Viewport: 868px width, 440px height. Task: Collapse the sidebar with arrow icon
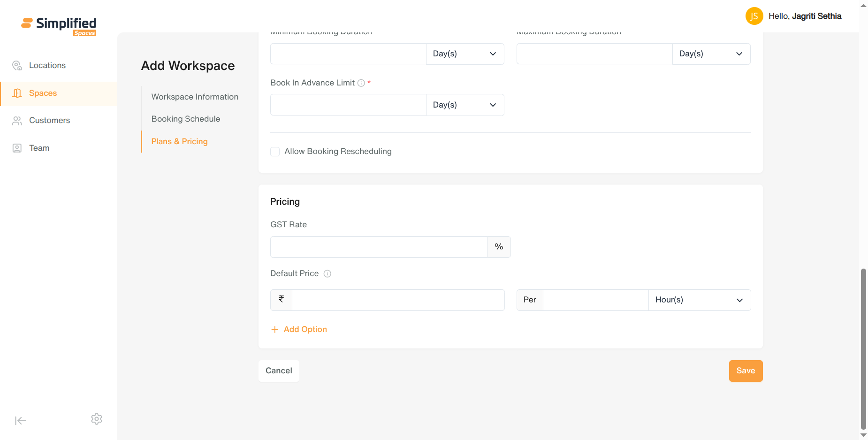click(20, 421)
